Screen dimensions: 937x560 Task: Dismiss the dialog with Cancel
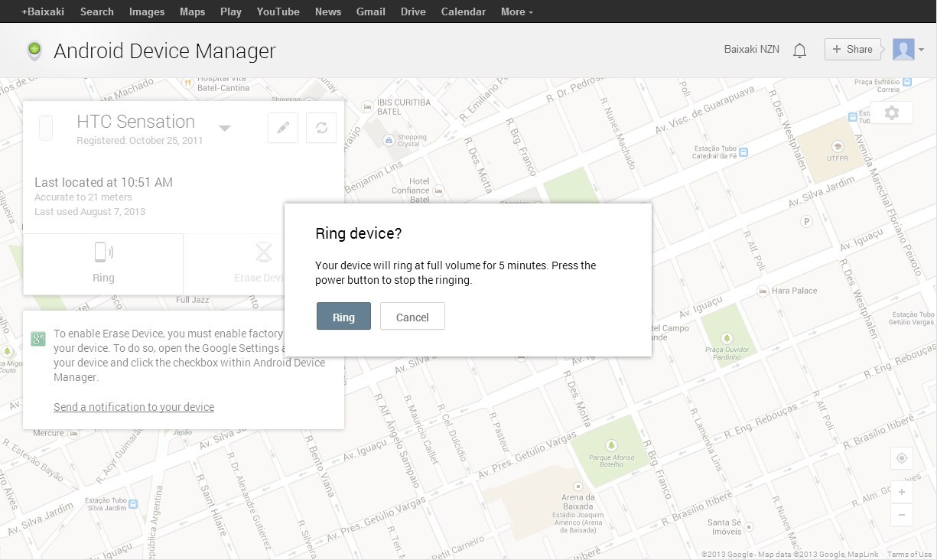tap(412, 317)
